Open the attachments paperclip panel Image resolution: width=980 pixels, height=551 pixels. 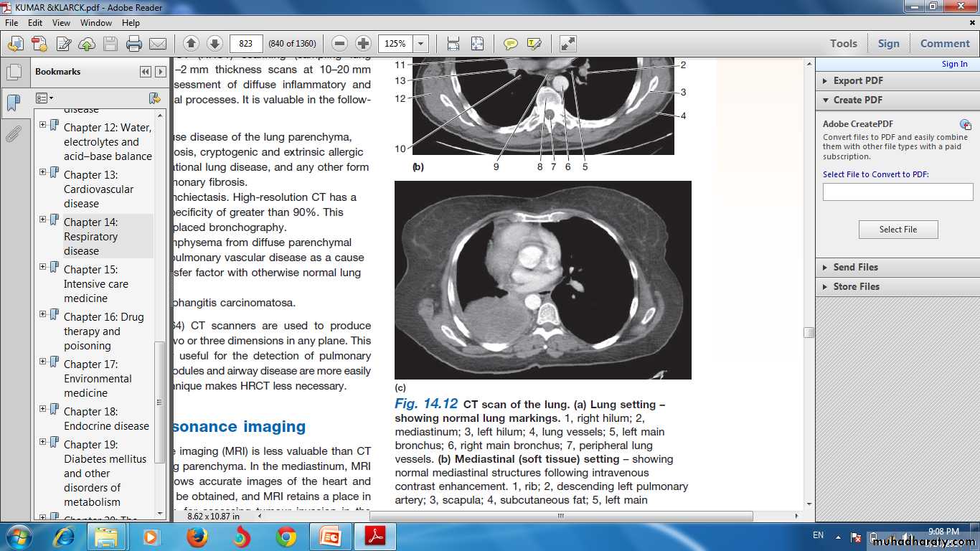coord(13,133)
